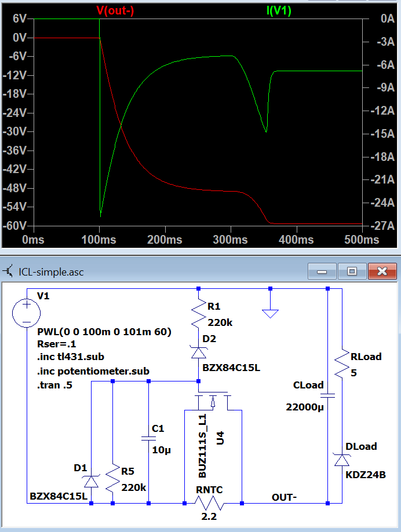This screenshot has width=401, height=532.
Task: Click the Rser=.1 parameter text
Action: [x=56, y=344]
